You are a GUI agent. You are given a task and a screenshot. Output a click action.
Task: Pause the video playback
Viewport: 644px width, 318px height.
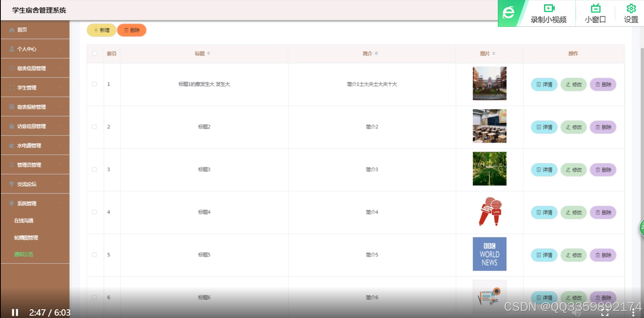coord(15,312)
